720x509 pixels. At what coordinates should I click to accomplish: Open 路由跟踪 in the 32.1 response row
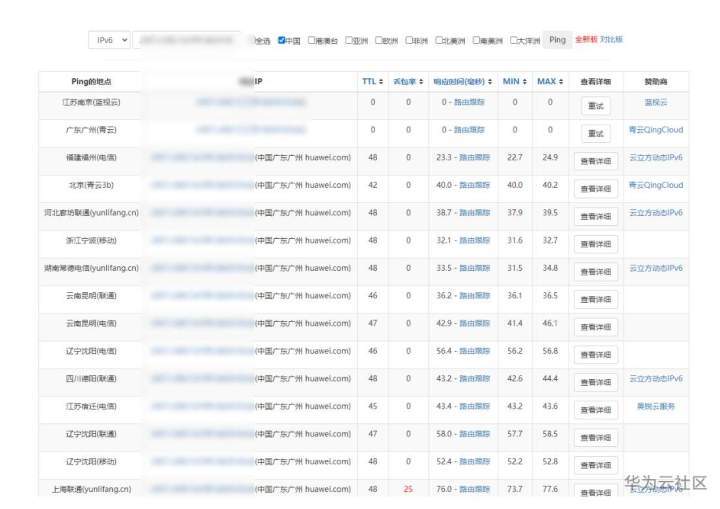[475, 240]
